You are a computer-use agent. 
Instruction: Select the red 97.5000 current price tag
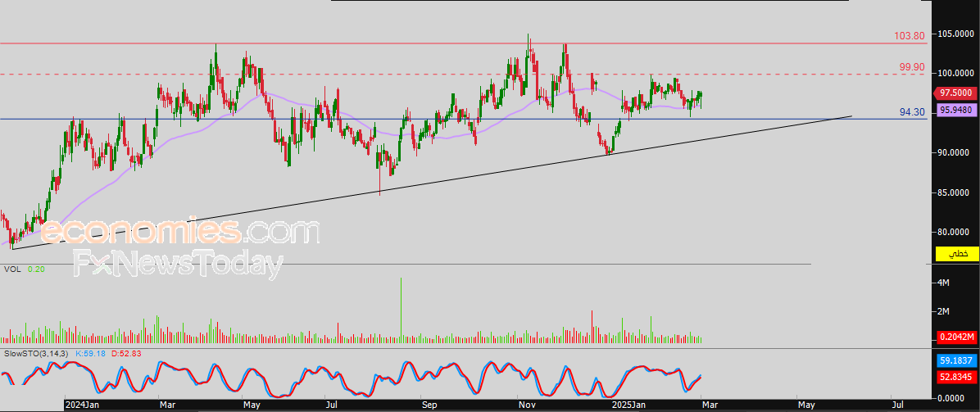[x=955, y=93]
